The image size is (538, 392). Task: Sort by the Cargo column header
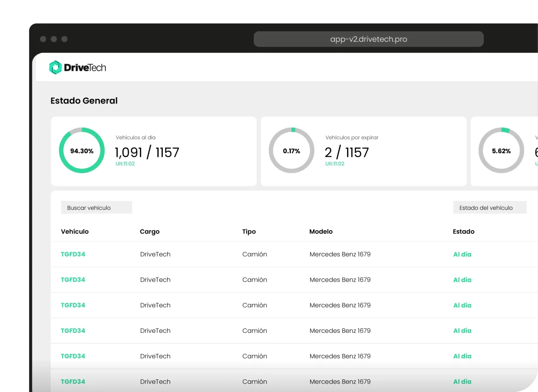(x=150, y=232)
